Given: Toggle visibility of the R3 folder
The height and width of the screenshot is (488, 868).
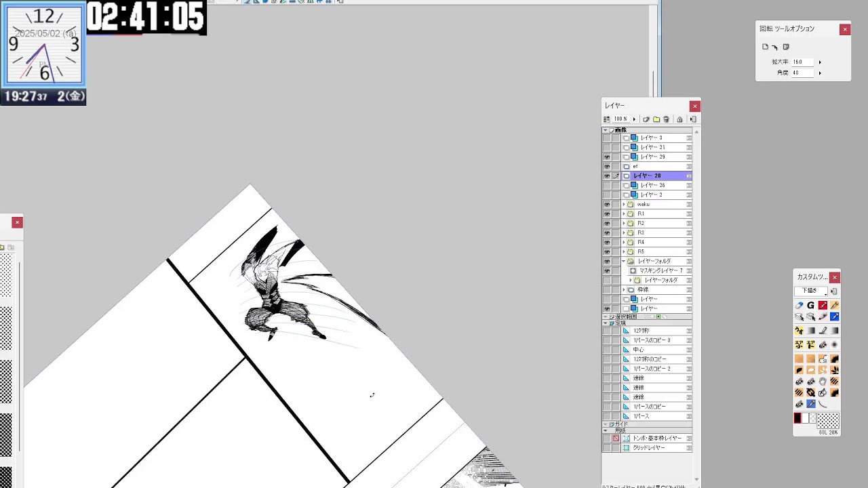Looking at the screenshot, I should 607,232.
